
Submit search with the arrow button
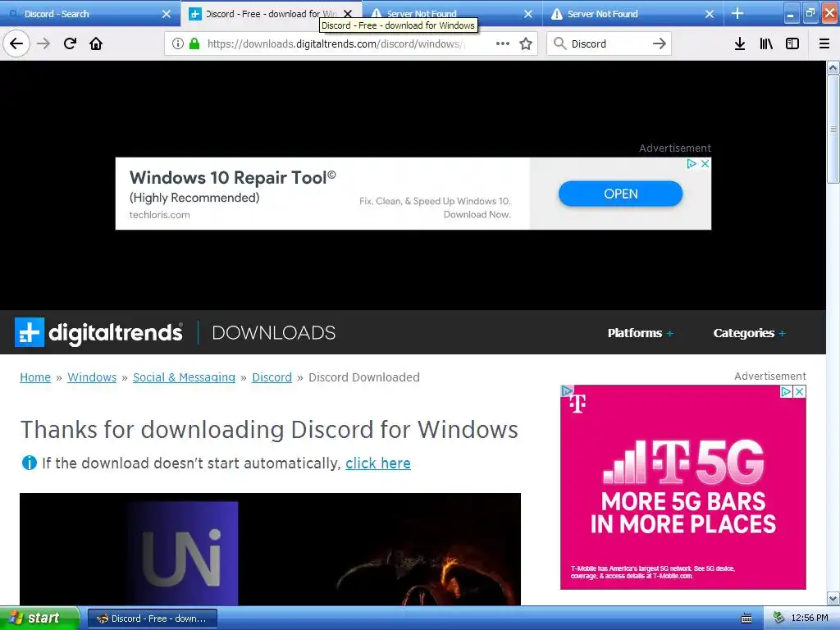pyautogui.click(x=659, y=43)
